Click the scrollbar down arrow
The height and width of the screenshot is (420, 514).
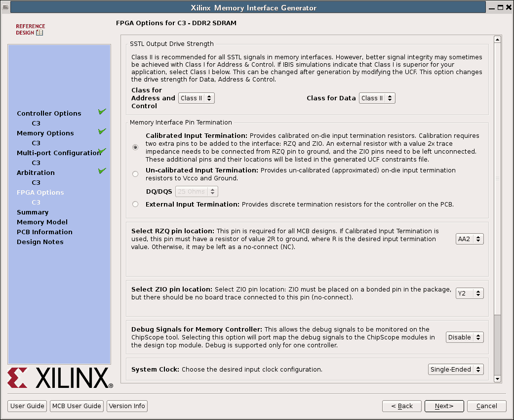coord(497,379)
